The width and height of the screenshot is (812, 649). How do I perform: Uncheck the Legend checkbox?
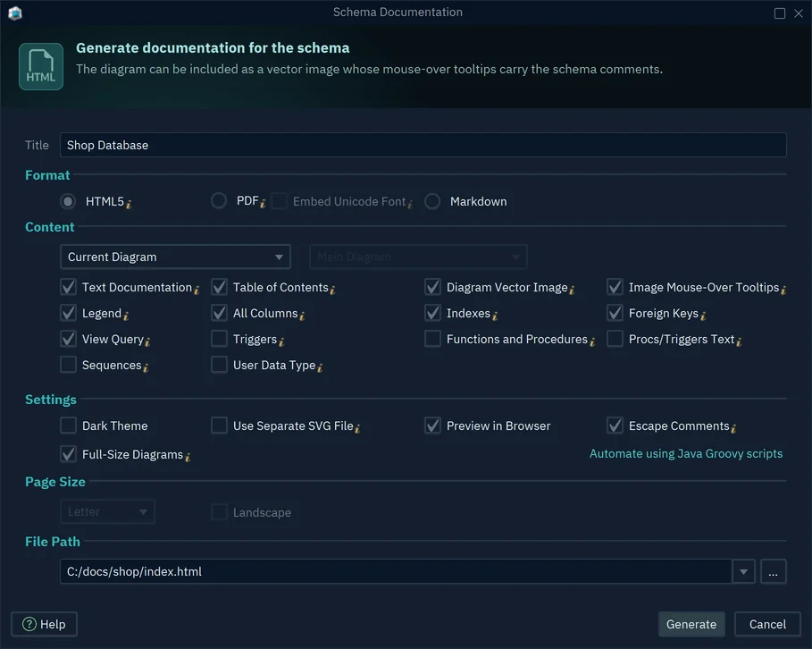pos(69,313)
